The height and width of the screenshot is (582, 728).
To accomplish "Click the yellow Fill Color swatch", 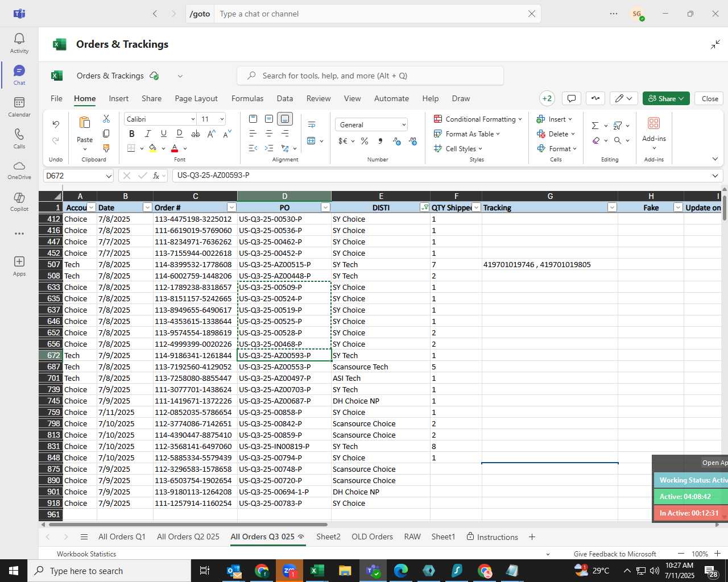I will pos(152,148).
